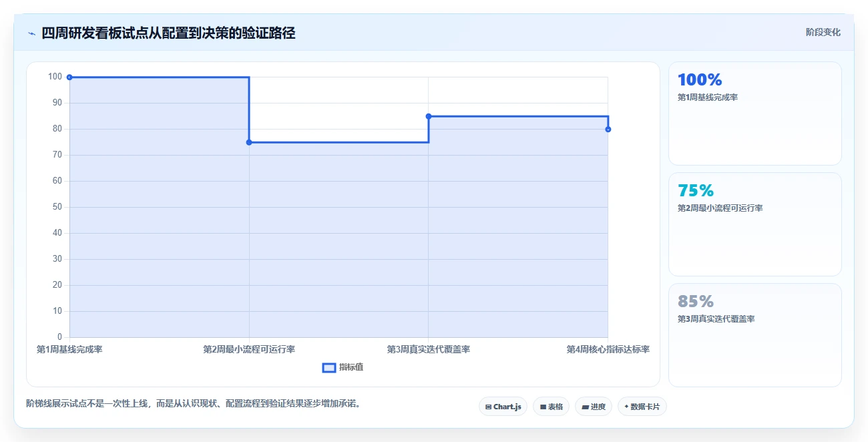Click the y-axis tick label 50
This screenshot has width=868, height=442.
click(57, 207)
